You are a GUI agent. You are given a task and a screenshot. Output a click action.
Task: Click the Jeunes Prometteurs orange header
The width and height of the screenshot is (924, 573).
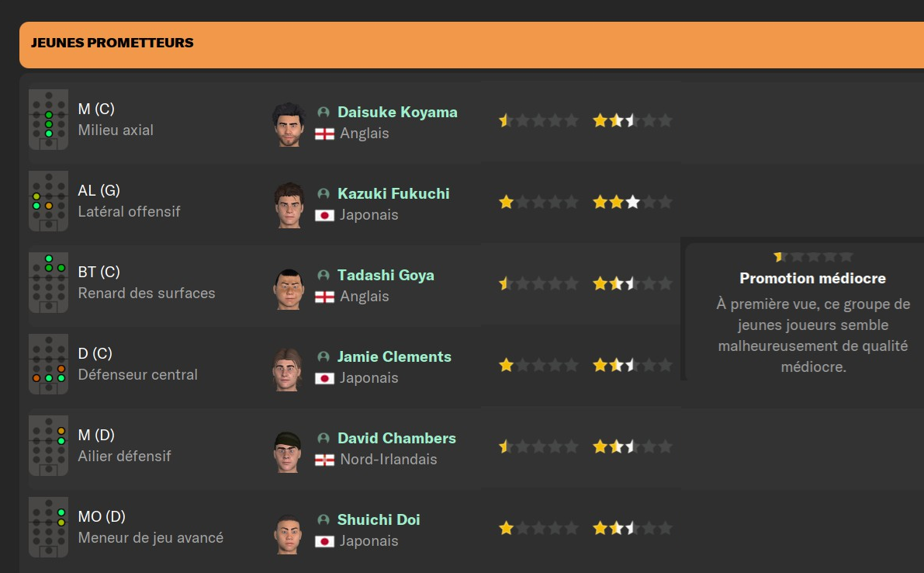click(x=465, y=43)
